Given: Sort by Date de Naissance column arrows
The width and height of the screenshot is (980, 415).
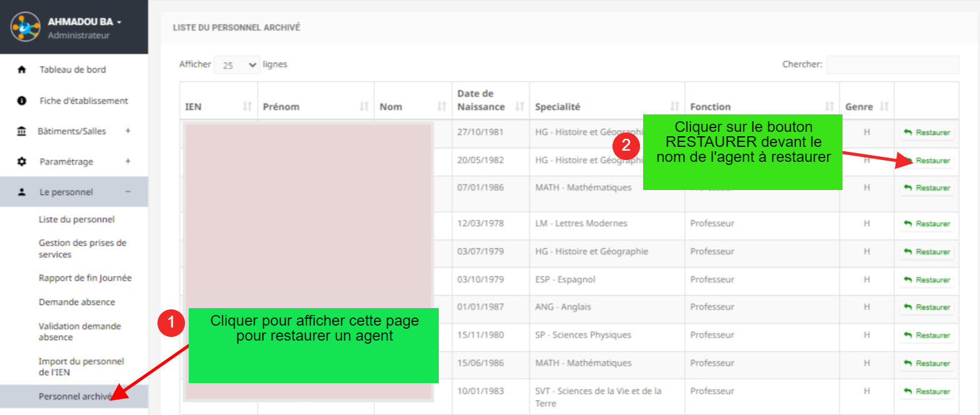Looking at the screenshot, I should [519, 107].
